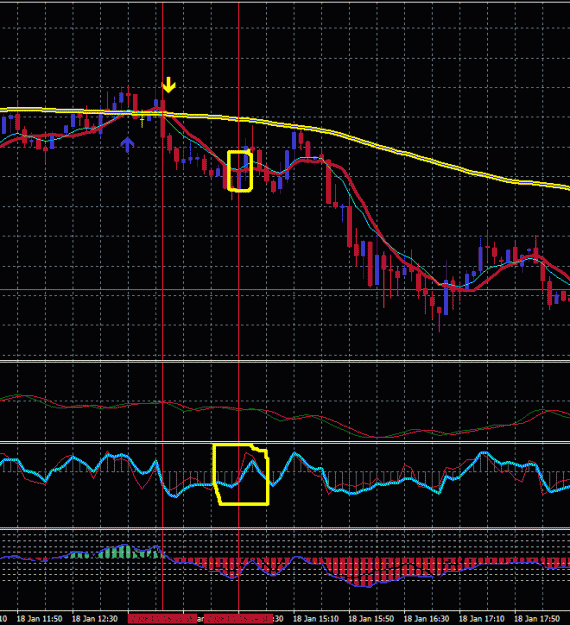Click the '18 Jan 15:10' time label

coord(316,619)
